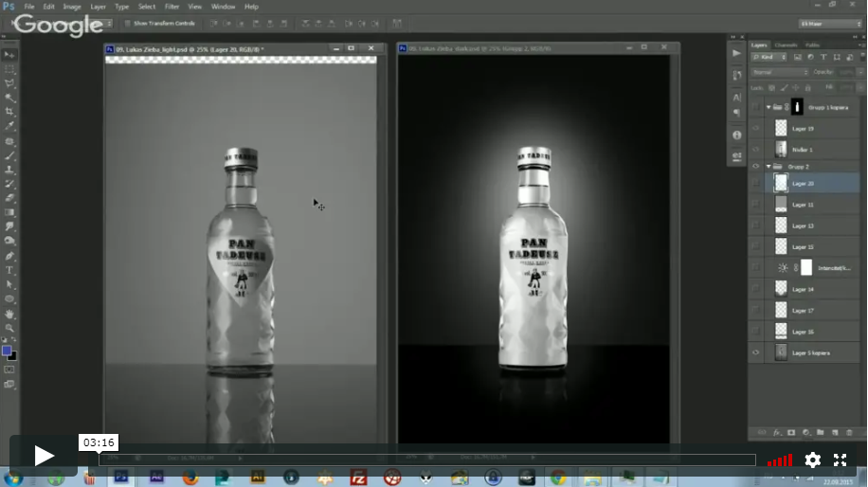Open the File menu
868x487 pixels.
coord(28,7)
